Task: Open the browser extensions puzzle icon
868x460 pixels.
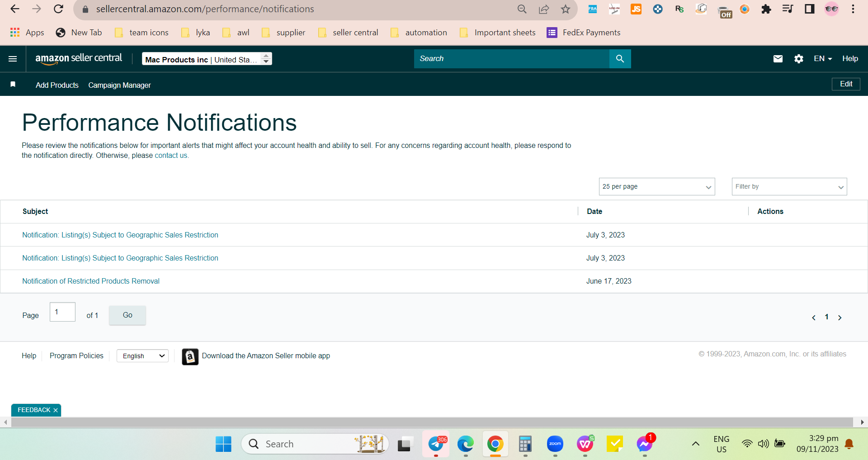Action: click(766, 9)
